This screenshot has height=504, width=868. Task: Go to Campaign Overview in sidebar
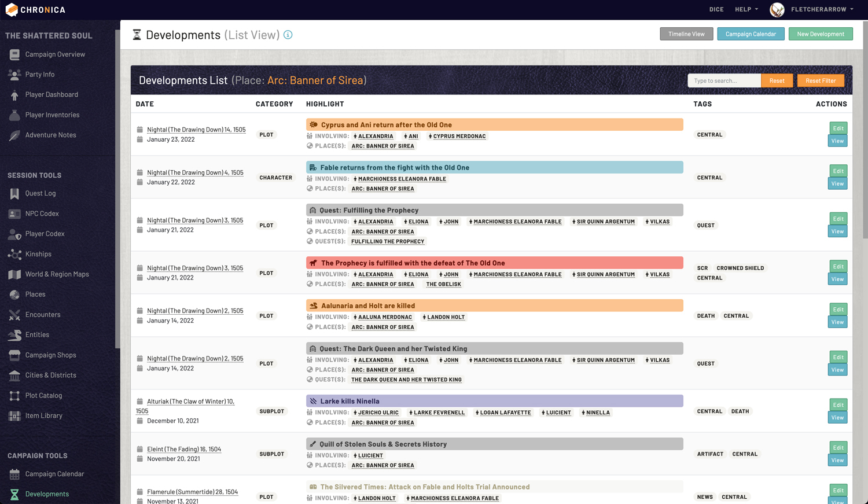click(55, 54)
